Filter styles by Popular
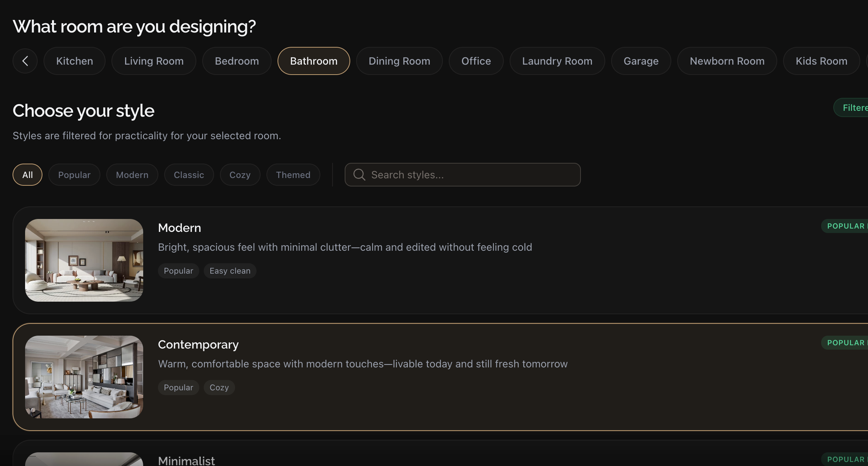Screen dimensions: 868x466 74,175
